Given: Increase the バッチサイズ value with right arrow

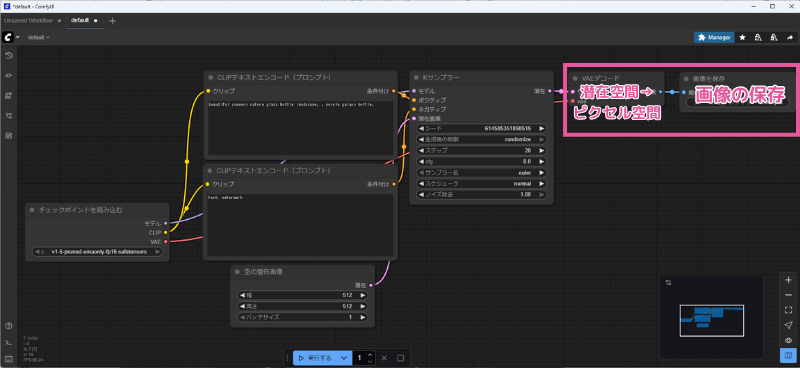Looking at the screenshot, I should (362, 317).
